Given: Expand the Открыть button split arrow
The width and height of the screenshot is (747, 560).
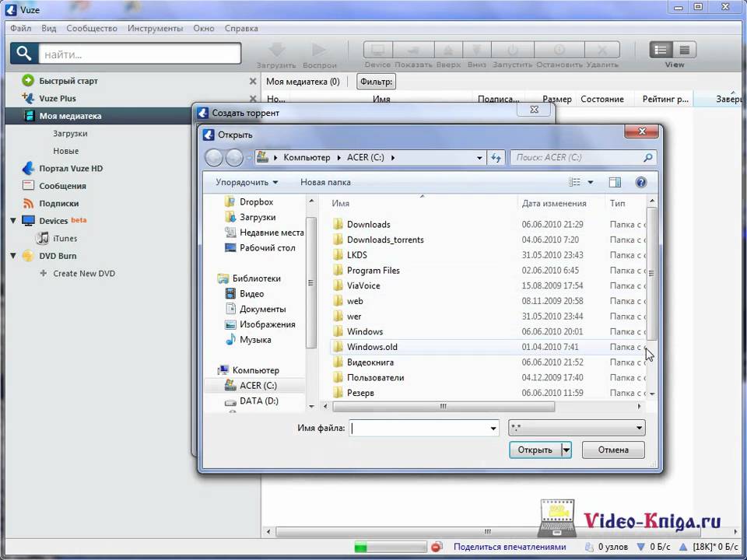Looking at the screenshot, I should click(x=566, y=450).
